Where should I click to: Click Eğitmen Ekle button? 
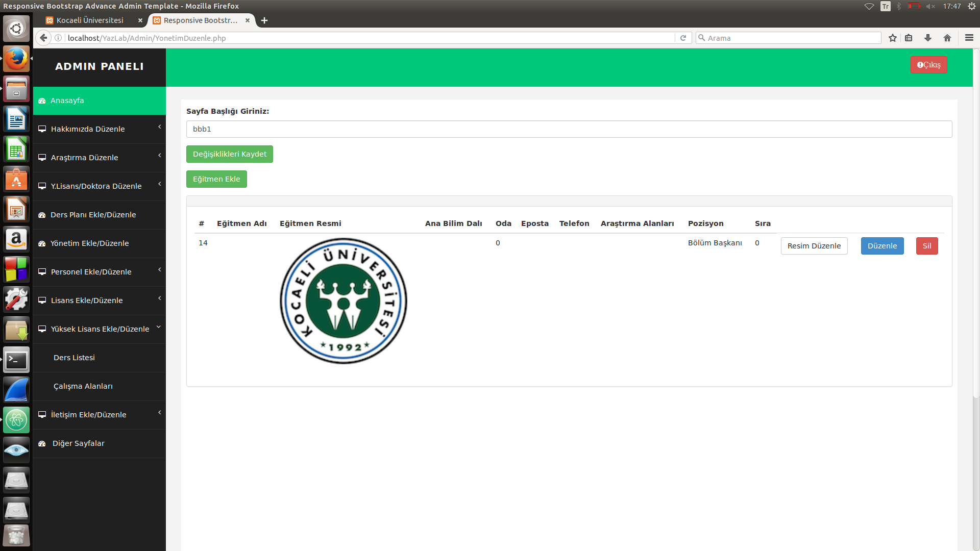[x=216, y=179]
